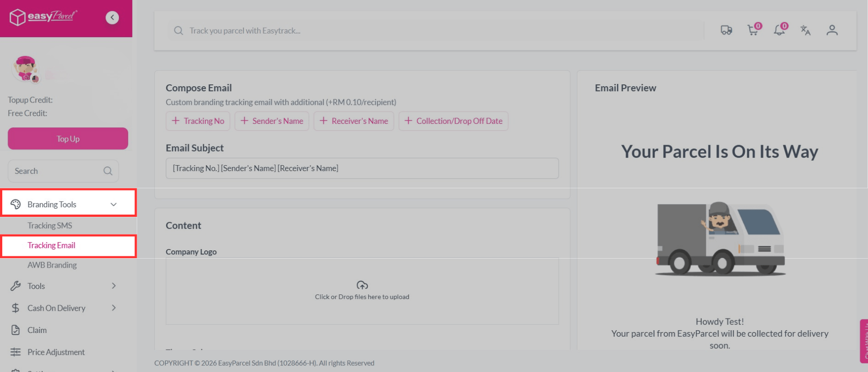Click the Email Subject input field
The width and height of the screenshot is (868, 372).
tap(362, 168)
